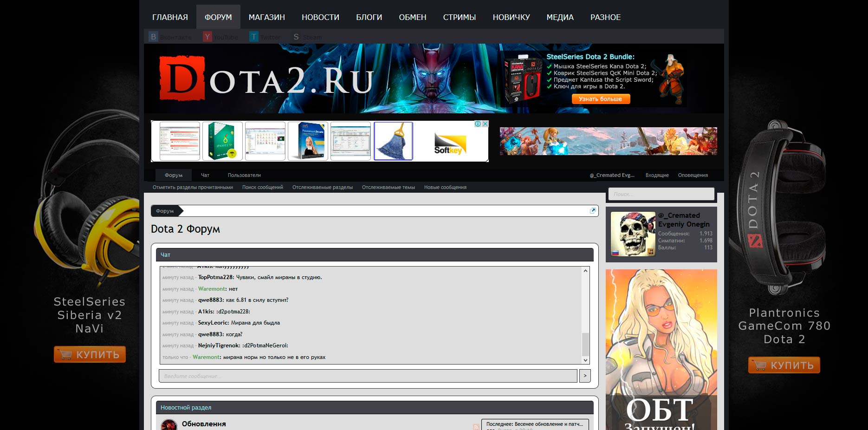This screenshot has width=868, height=430.
Task: Open the Обновления forum section
Action: [204, 424]
